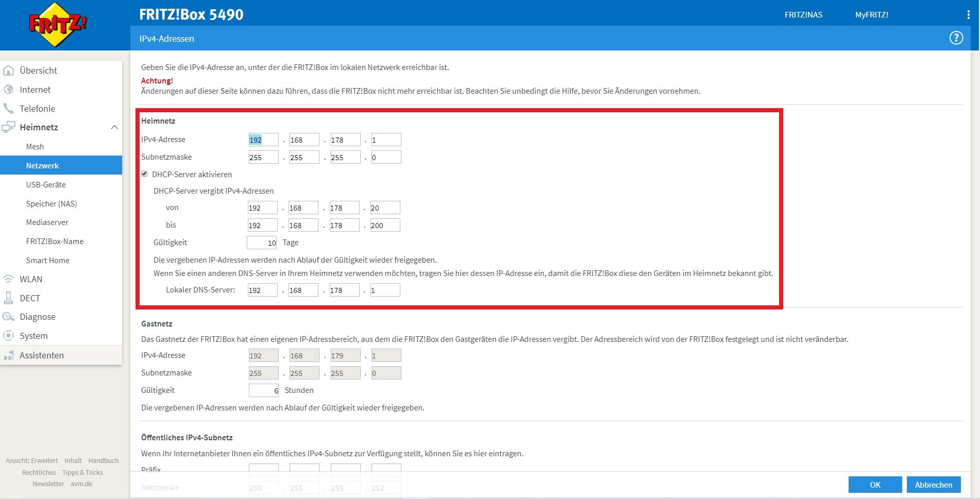This screenshot has width=980, height=499.
Task: Click the System gear icon
Action: pyautogui.click(x=9, y=336)
